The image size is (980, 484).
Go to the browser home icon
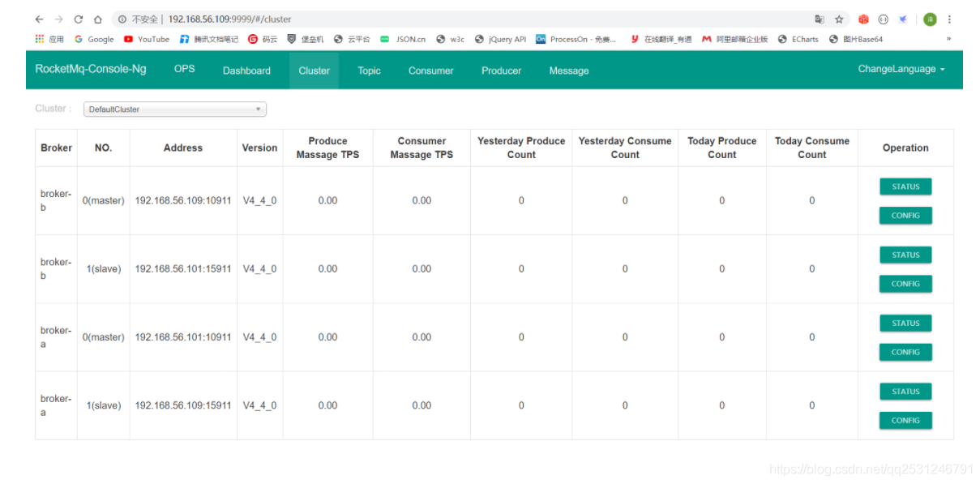98,19
